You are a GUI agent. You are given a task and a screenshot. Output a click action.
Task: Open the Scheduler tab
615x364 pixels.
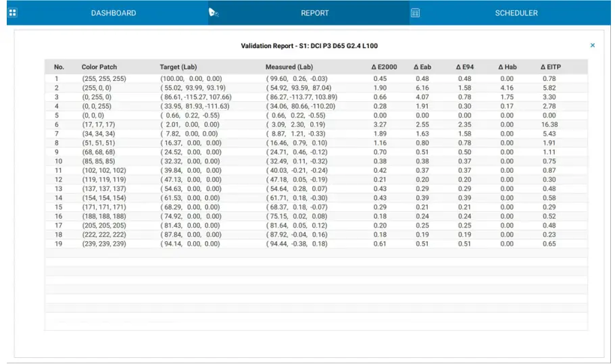[x=516, y=13]
